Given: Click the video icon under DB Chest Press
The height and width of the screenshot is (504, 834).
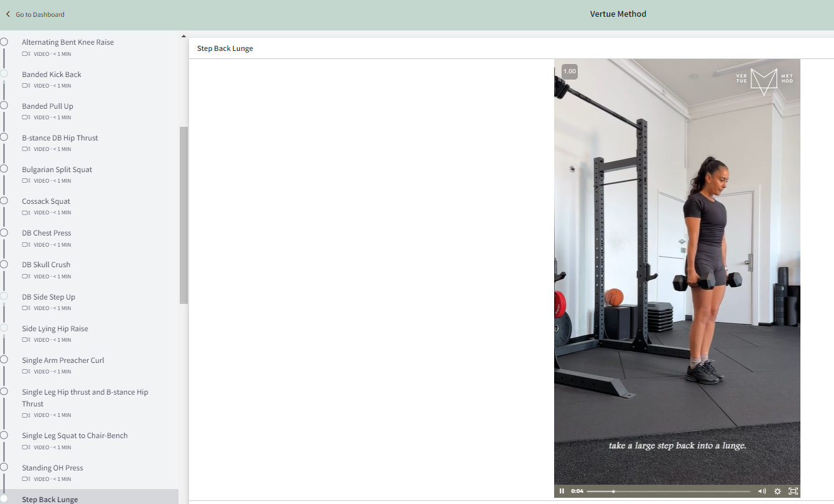Looking at the screenshot, I should coord(26,244).
